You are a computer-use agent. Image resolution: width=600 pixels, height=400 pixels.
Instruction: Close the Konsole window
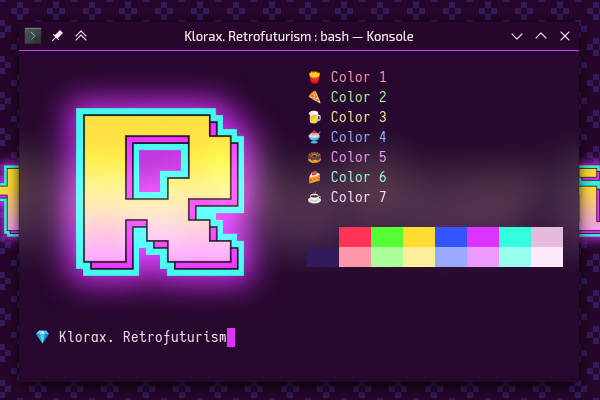pos(565,36)
